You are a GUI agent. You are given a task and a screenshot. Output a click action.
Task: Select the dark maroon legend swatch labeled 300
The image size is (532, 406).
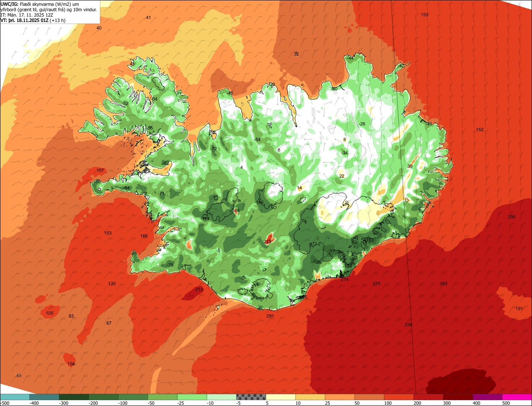pos(458,397)
